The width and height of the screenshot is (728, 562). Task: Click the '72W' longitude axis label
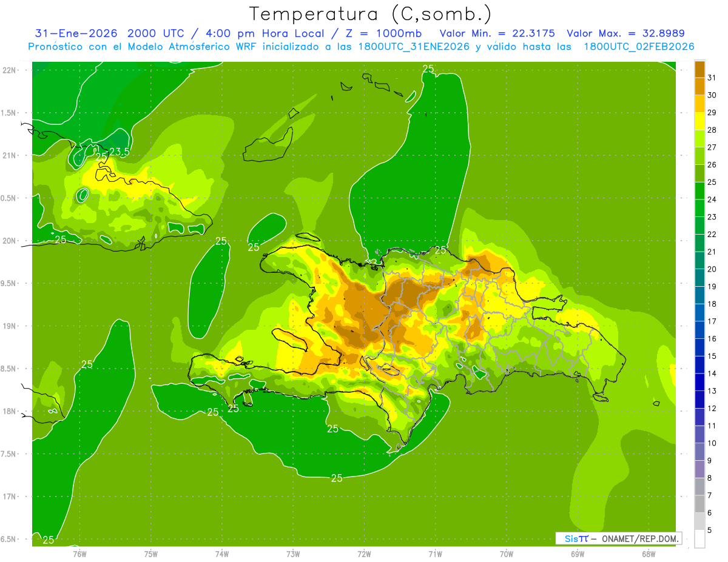(x=364, y=554)
